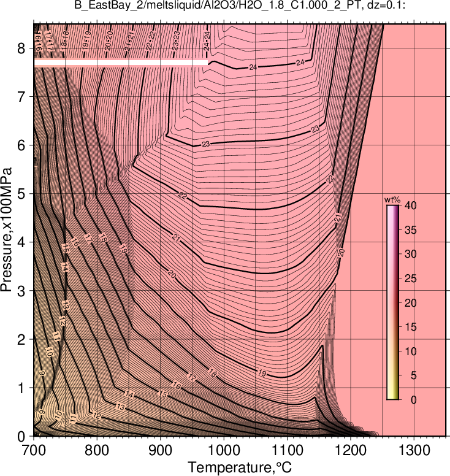This screenshot has width=450, height=476.
Task: Pick colorbar tick label 35
Action: (x=411, y=230)
